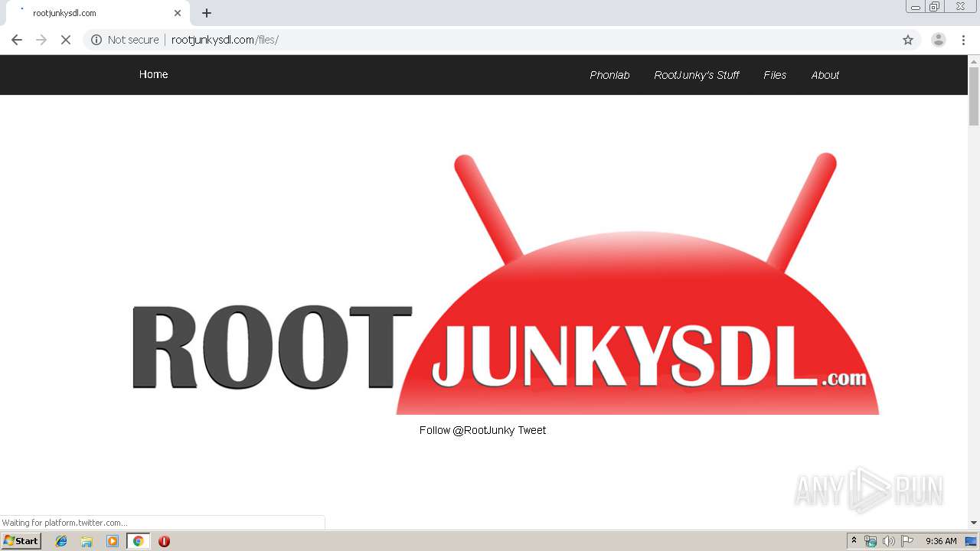The width and height of the screenshot is (980, 551).
Task: Click the page scrollbar up arrow
Action: [x=974, y=60]
